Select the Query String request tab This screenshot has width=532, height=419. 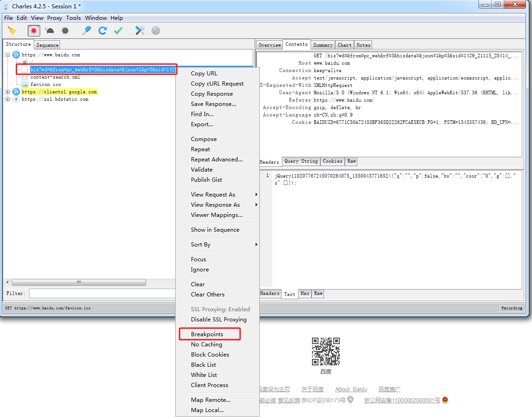pos(301,161)
